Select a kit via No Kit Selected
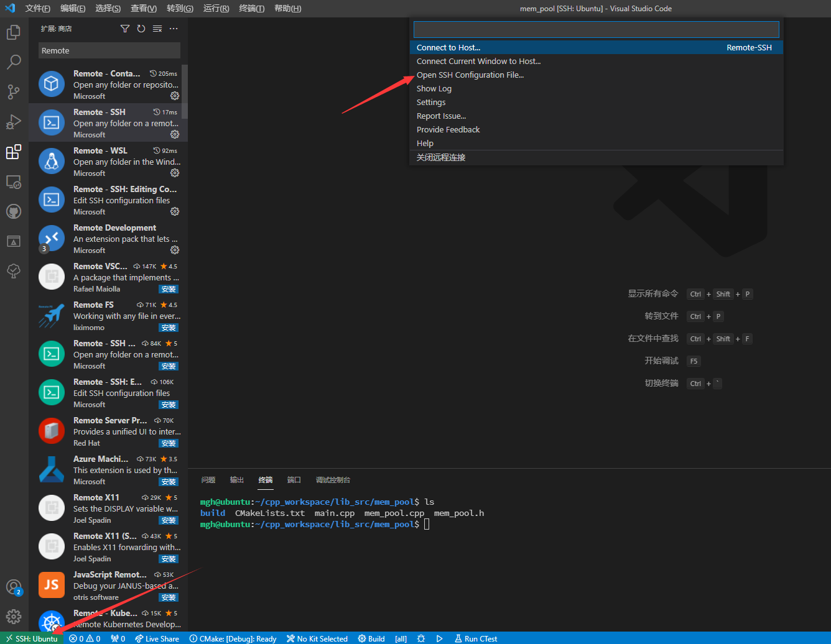Image resolution: width=831 pixels, height=644 pixels. click(317, 638)
